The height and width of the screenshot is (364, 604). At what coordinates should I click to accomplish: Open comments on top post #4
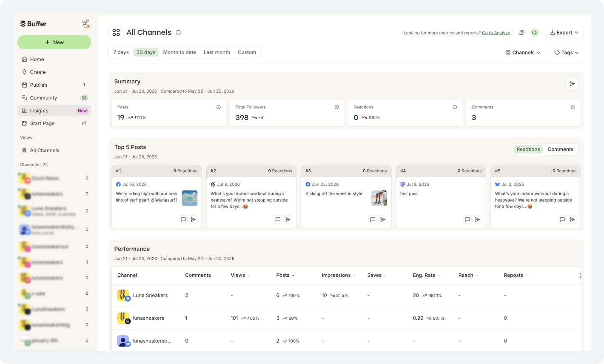tap(467, 219)
